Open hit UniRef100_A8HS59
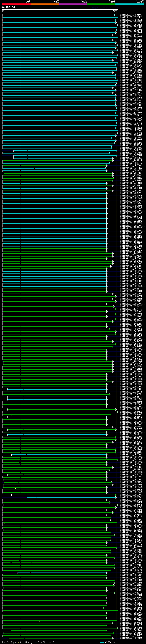Screen dimensions: 146x644 [x=131, y=15]
